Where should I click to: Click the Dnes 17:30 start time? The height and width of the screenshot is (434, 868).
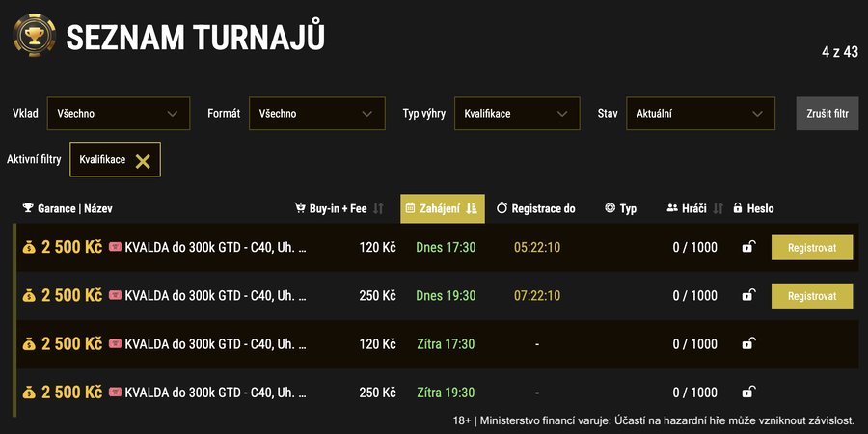(446, 248)
